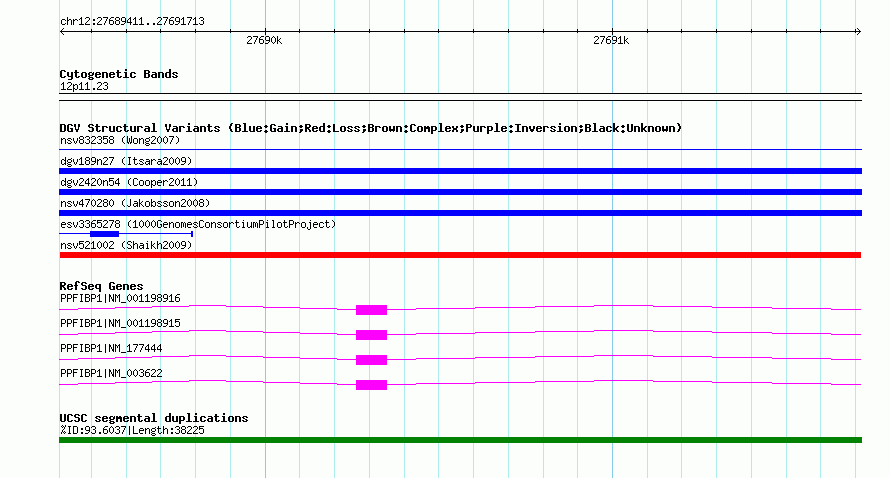Click the green segmental duplication bar

click(x=460, y=440)
